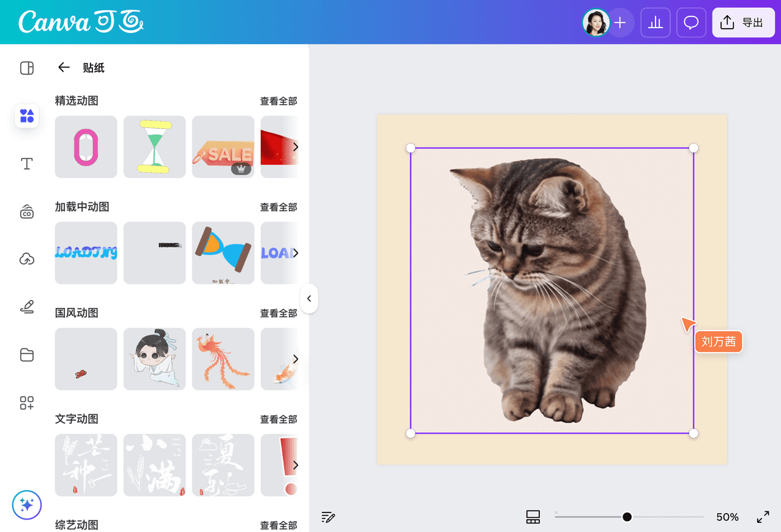Open the projects folder panel
781x532 pixels.
point(26,354)
